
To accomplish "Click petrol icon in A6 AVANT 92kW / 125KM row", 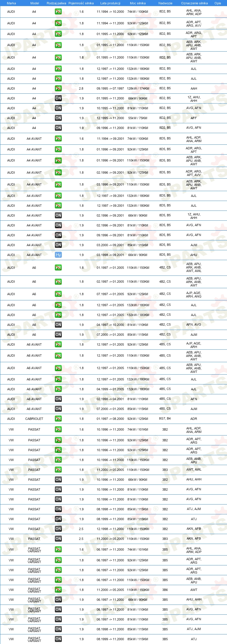I will [x=58, y=344].
